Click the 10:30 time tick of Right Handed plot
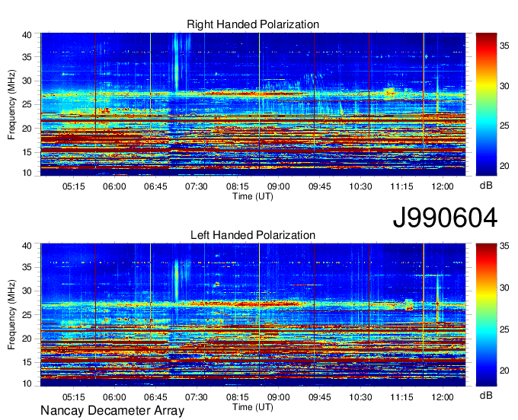518x420 pixels. pyautogui.click(x=360, y=186)
